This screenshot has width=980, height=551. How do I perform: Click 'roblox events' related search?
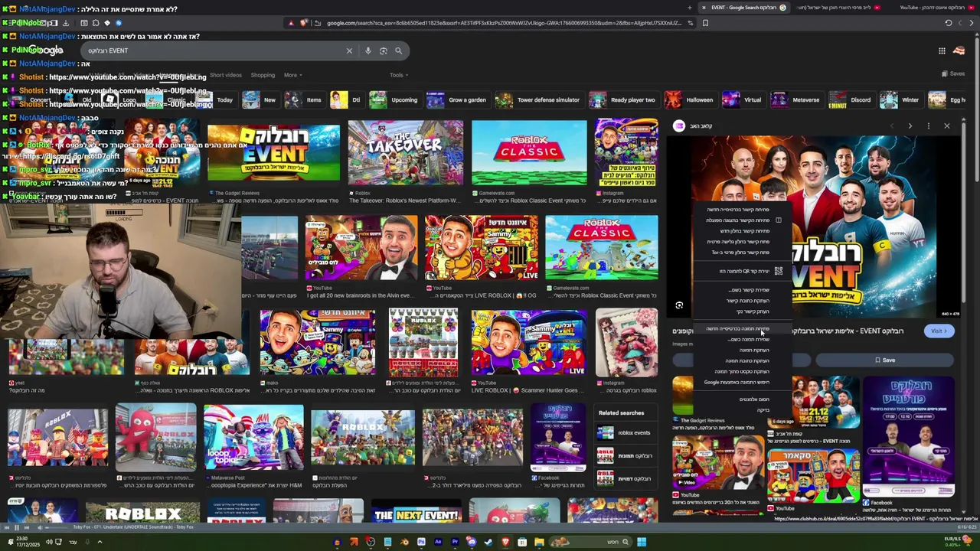point(626,432)
